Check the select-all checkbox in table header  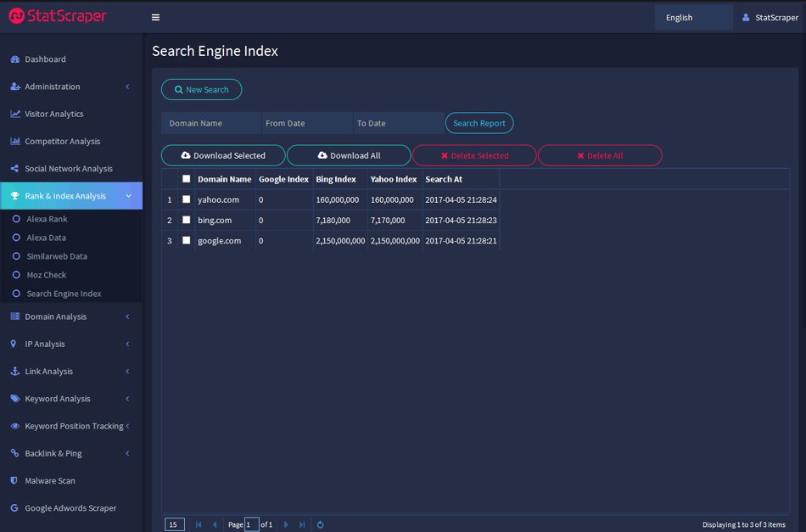point(186,179)
